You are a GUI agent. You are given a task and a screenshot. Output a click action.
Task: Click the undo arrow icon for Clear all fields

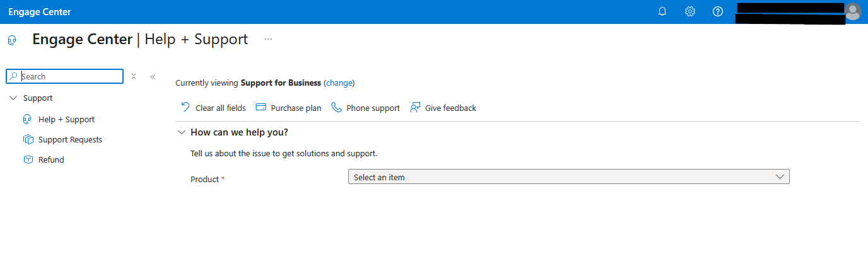(x=185, y=107)
